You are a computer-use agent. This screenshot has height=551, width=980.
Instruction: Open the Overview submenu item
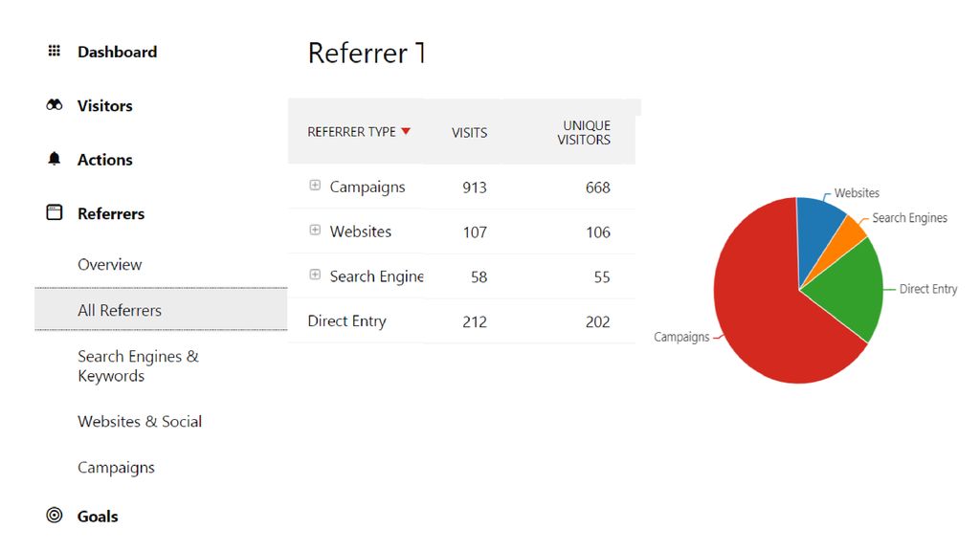[109, 264]
